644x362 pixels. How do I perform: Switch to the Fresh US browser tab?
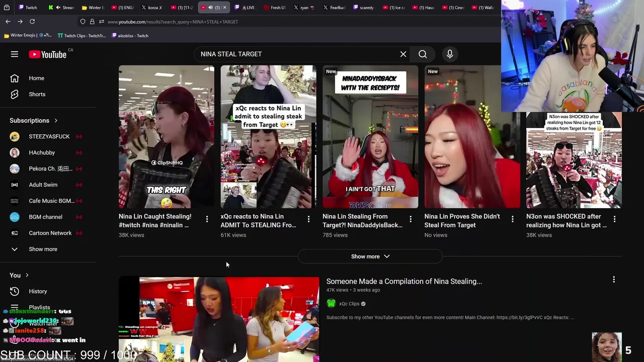pyautogui.click(x=275, y=8)
